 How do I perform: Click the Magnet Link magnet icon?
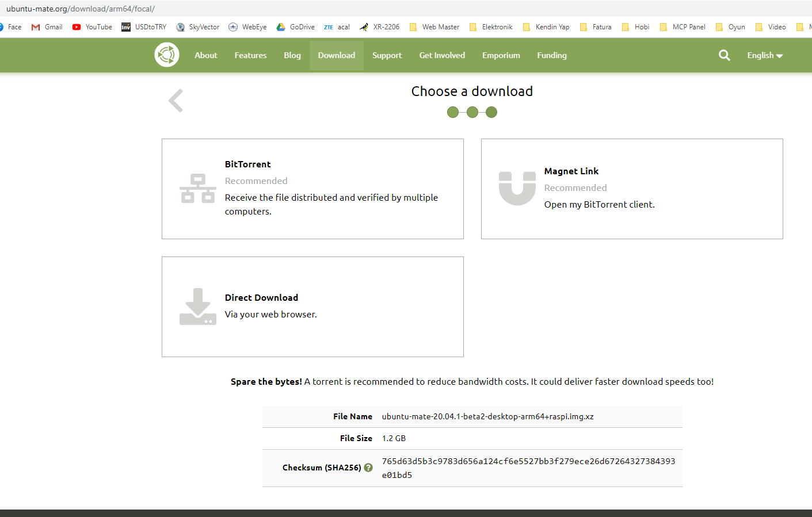(x=517, y=189)
